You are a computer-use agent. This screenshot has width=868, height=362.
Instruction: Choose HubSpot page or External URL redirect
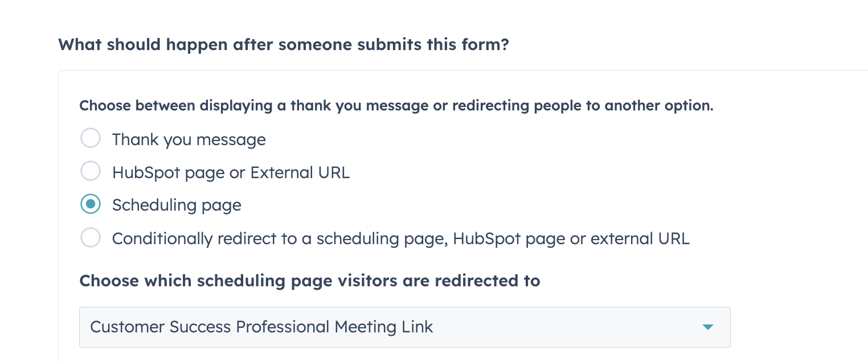(x=91, y=171)
